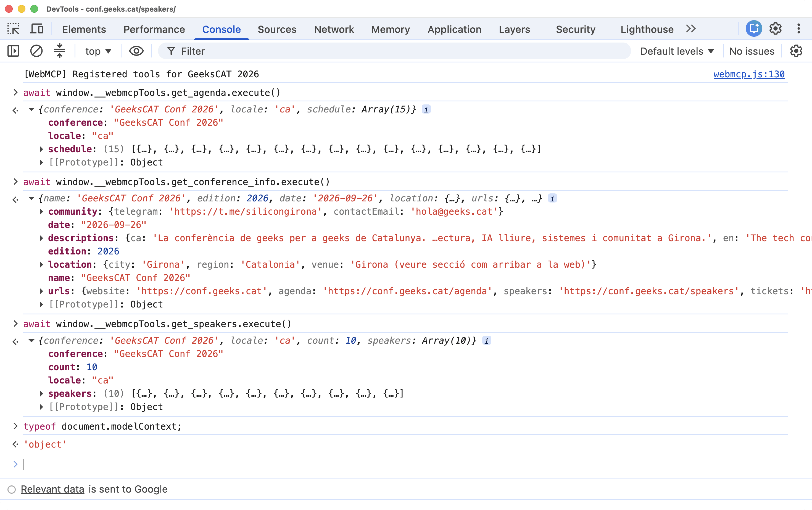Select the Relevant data radio circle
This screenshot has height=510, width=812.
(x=12, y=490)
